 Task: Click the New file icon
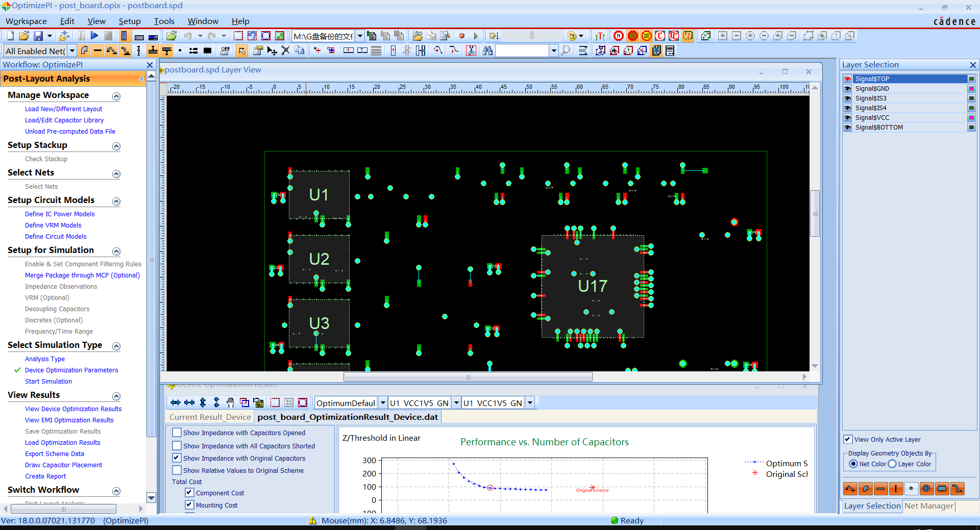[10, 36]
